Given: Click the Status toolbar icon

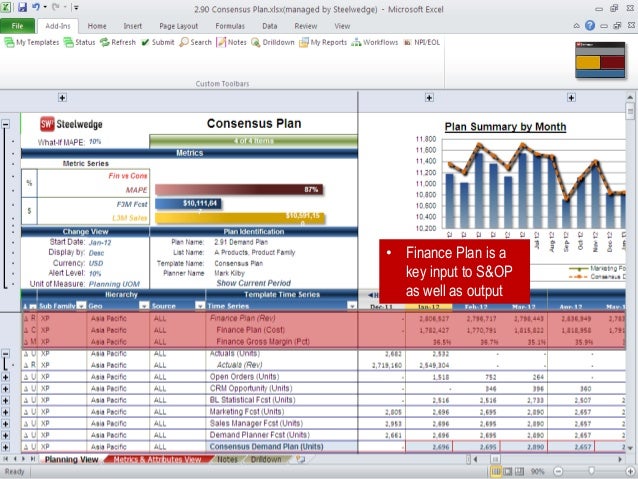Looking at the screenshot, I should click(x=79, y=42).
